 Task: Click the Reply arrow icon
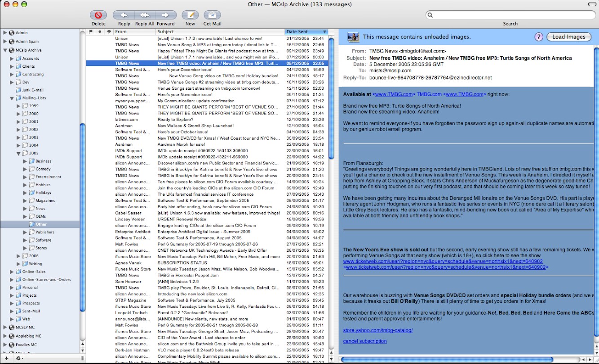click(x=124, y=15)
